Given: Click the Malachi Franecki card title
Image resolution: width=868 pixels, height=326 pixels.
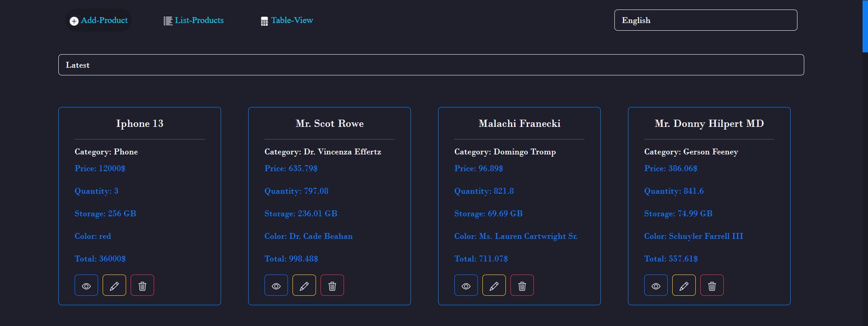Looking at the screenshot, I should [x=519, y=124].
